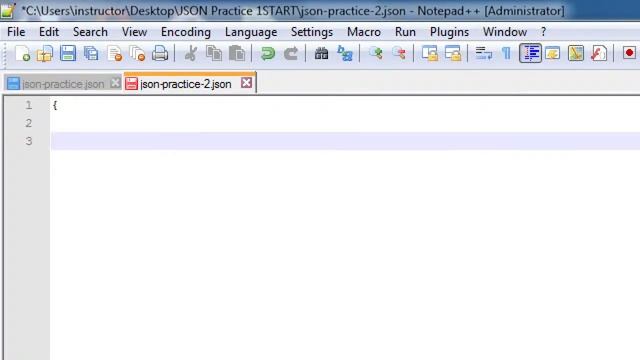The height and width of the screenshot is (360, 640).
Task: Paste clipboard using Paste icon
Action: click(x=237, y=53)
